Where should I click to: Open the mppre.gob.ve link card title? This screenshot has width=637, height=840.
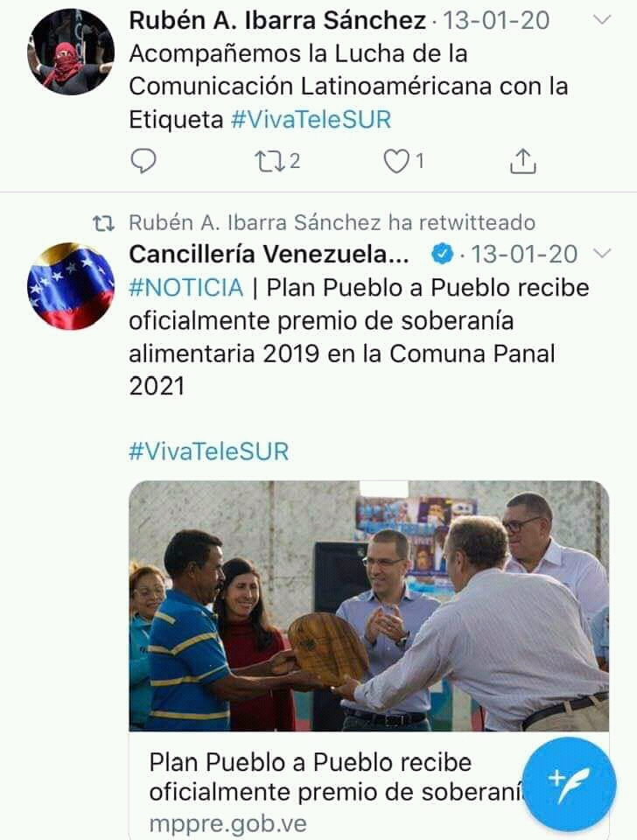[x=335, y=777]
